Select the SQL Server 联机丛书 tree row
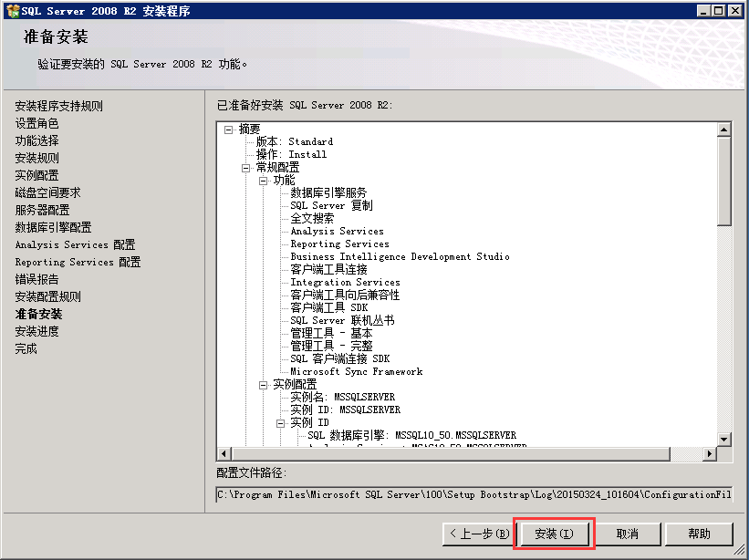The image size is (749, 560). 342,321
